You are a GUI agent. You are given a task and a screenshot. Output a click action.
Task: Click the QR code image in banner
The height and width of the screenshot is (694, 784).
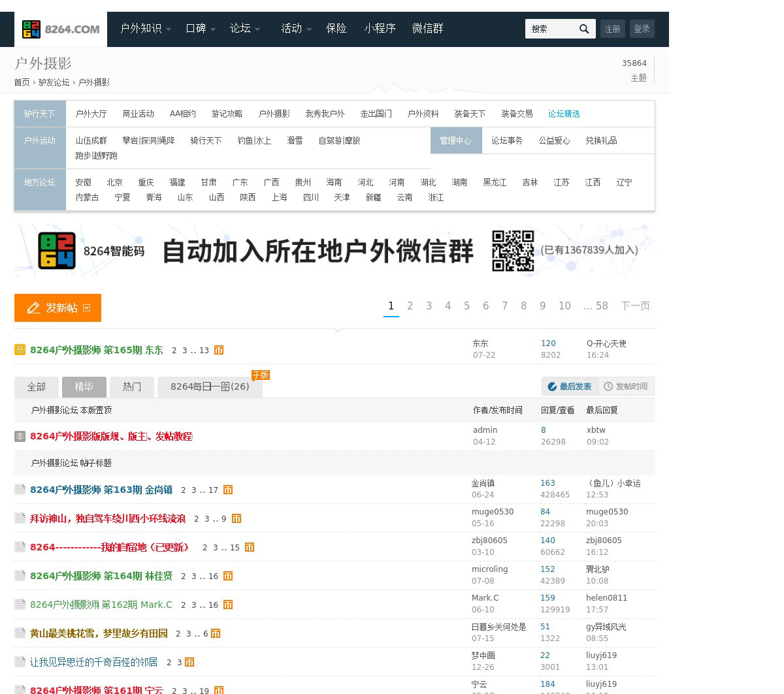[513, 251]
